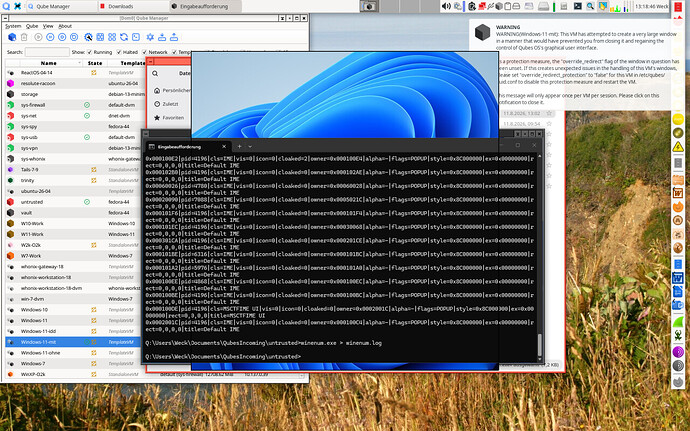Click the orange Firefox icon in side dock
This screenshot has height=431, width=690.
[x=678, y=206]
